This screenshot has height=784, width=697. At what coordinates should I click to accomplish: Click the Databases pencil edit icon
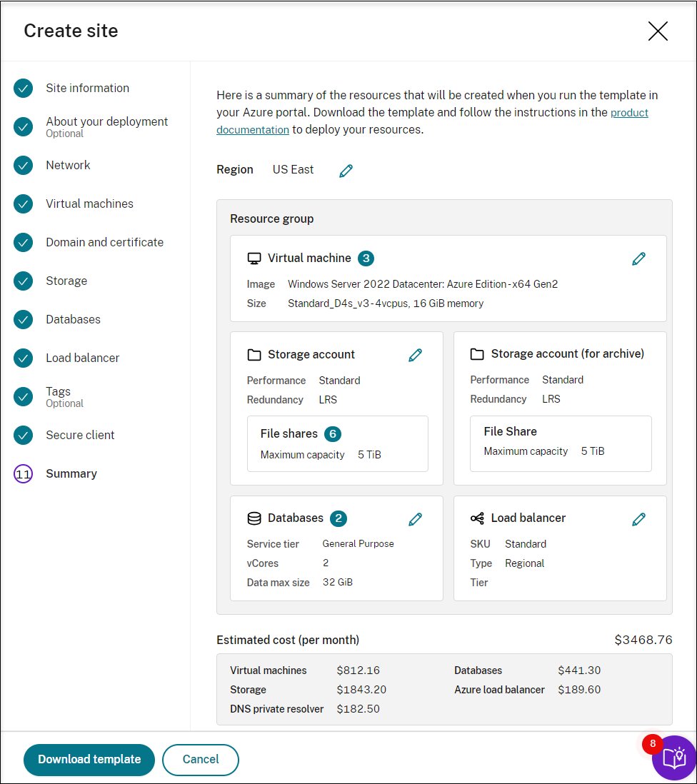click(x=415, y=519)
